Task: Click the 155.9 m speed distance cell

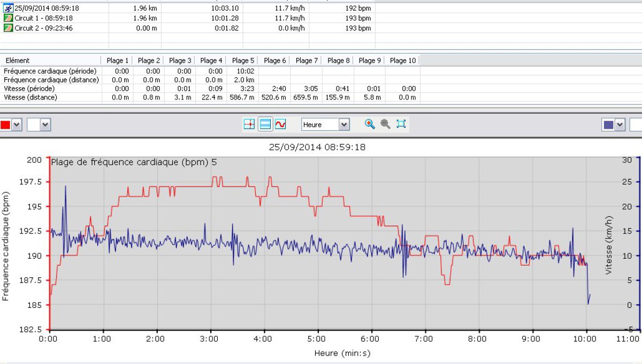Action: tap(337, 97)
